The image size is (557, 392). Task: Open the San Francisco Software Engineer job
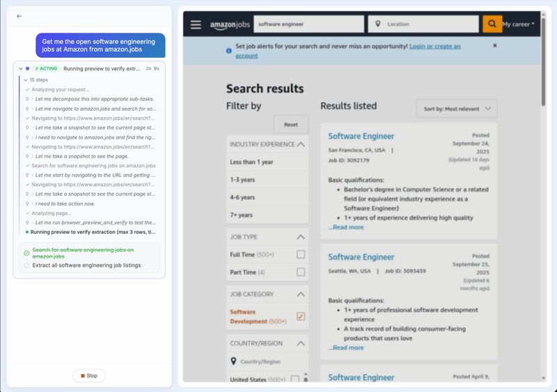pos(361,136)
